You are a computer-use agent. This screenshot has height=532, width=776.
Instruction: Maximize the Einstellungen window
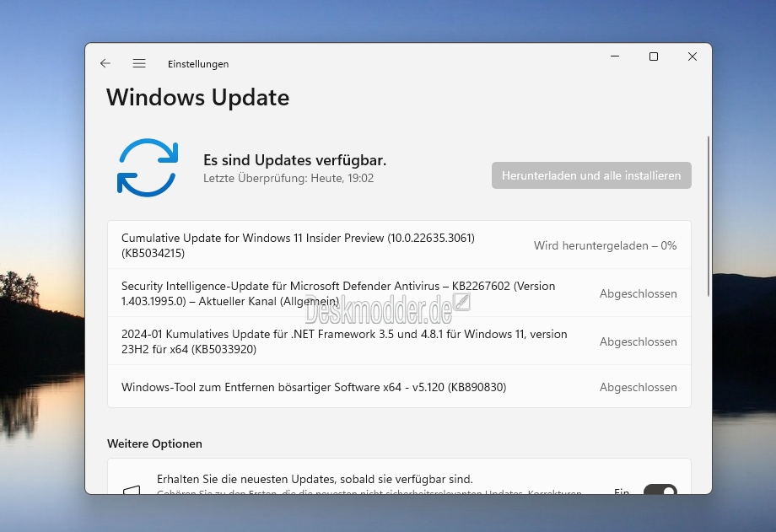tap(654, 56)
